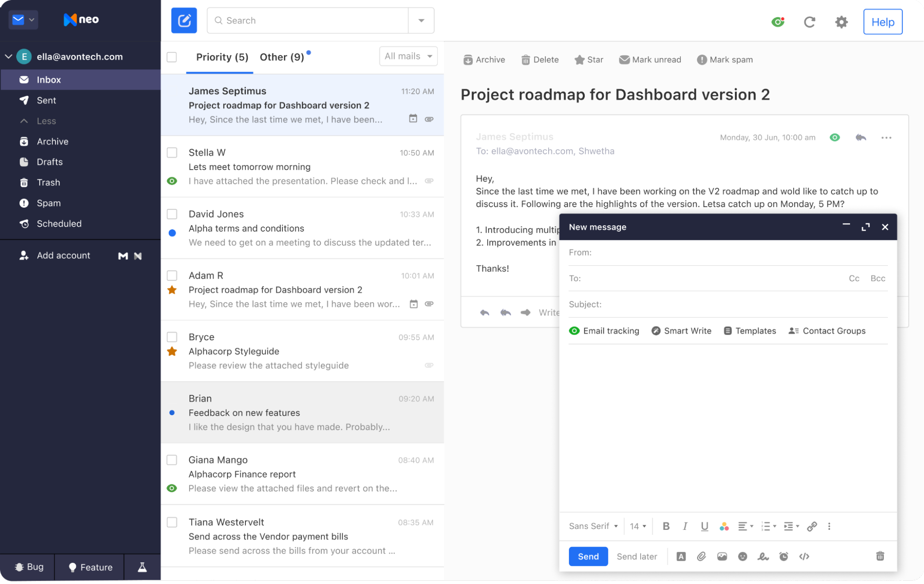Image resolution: width=924 pixels, height=584 pixels.
Task: Toggle Email tracking in the compose window
Action: [x=604, y=331]
